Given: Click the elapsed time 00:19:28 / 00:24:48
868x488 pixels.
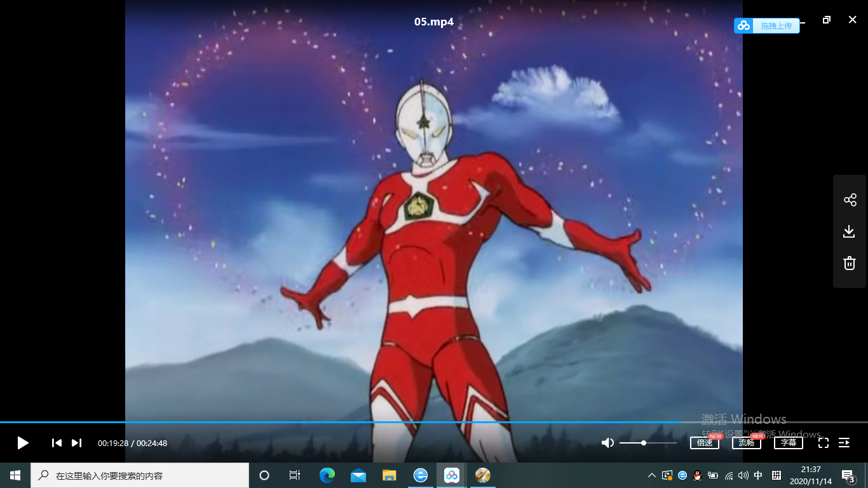Looking at the screenshot, I should 132,443.
